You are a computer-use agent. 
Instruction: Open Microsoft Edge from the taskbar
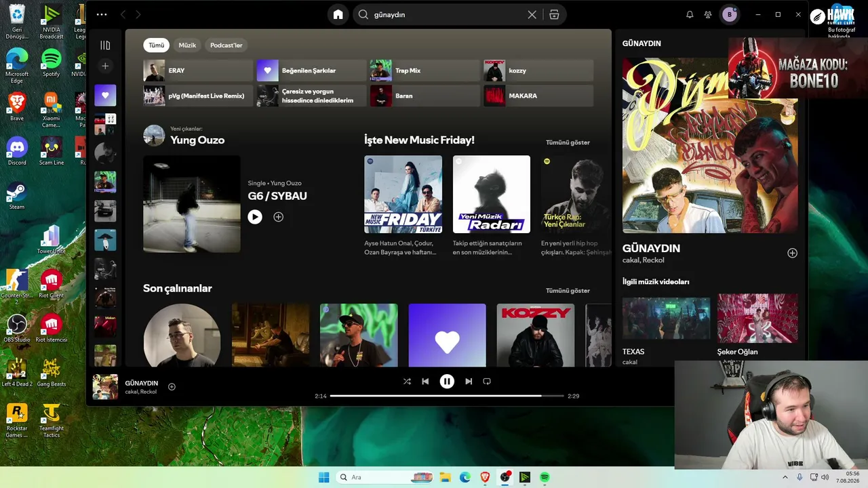click(465, 477)
